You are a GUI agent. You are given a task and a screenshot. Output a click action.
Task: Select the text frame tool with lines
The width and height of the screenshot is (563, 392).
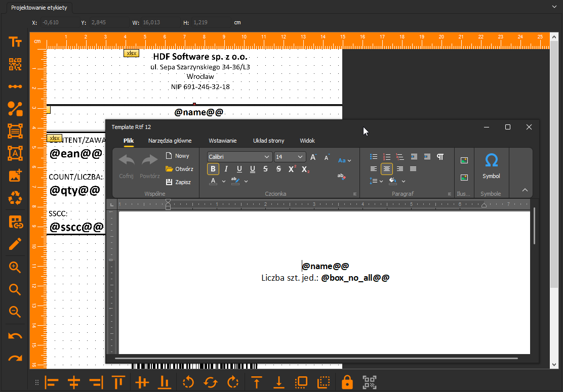pyautogui.click(x=15, y=132)
